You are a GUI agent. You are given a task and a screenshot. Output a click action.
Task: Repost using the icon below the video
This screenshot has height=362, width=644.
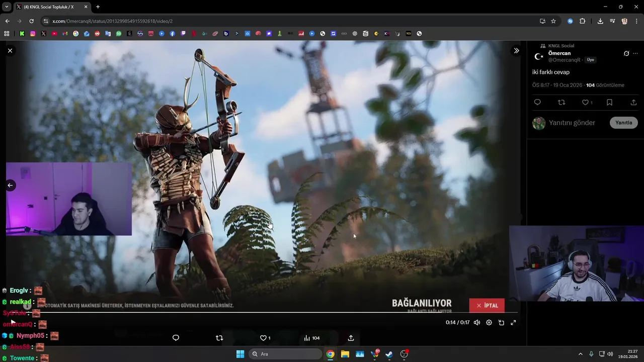click(x=219, y=338)
